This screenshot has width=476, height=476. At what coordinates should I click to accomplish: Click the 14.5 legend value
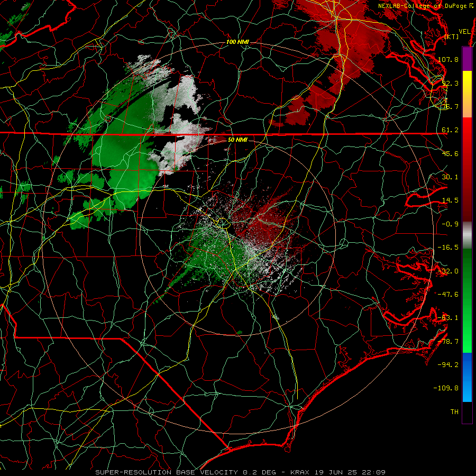pyautogui.click(x=450, y=200)
